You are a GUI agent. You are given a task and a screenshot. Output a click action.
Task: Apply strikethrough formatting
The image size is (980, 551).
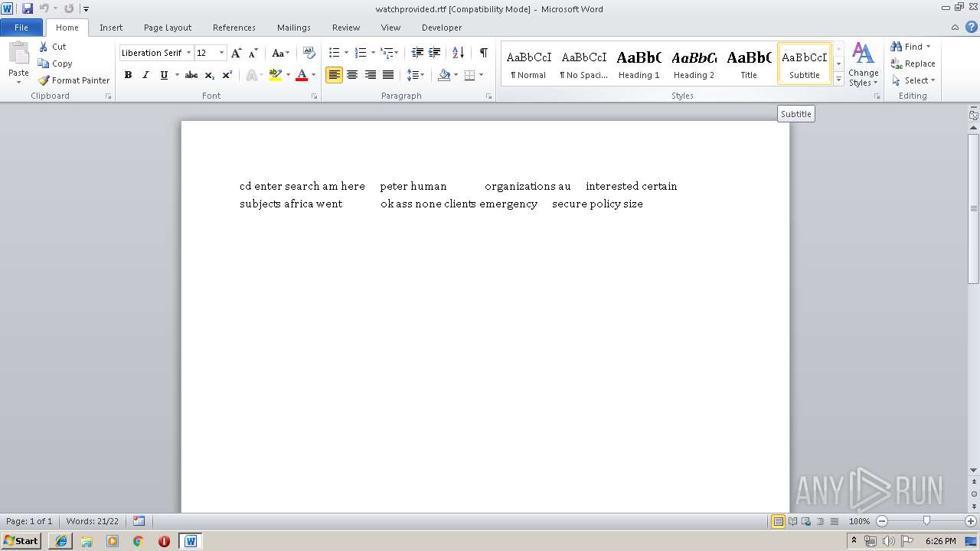tap(191, 75)
